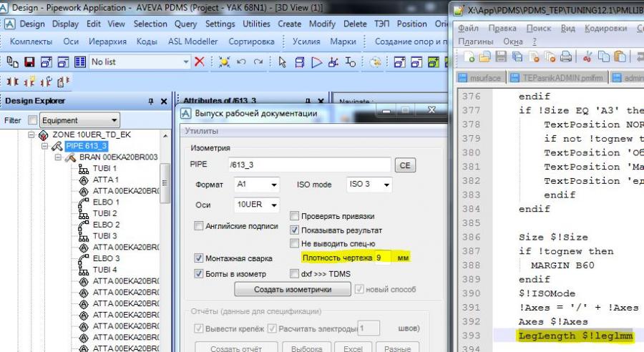Pin the Design Explorer panel

coord(151,101)
